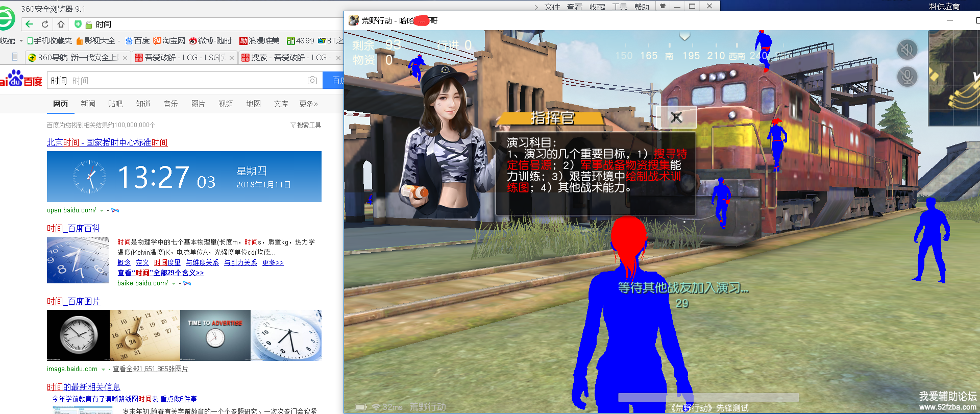
Task: Click the Baidu snapshot icon next to baike.baidu.com
Action: [x=187, y=283]
